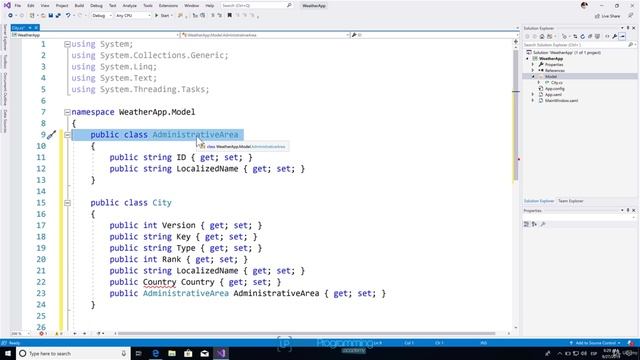Click the Categorized icon in Properties panel
This screenshot has width=640, height=360.
click(527, 224)
